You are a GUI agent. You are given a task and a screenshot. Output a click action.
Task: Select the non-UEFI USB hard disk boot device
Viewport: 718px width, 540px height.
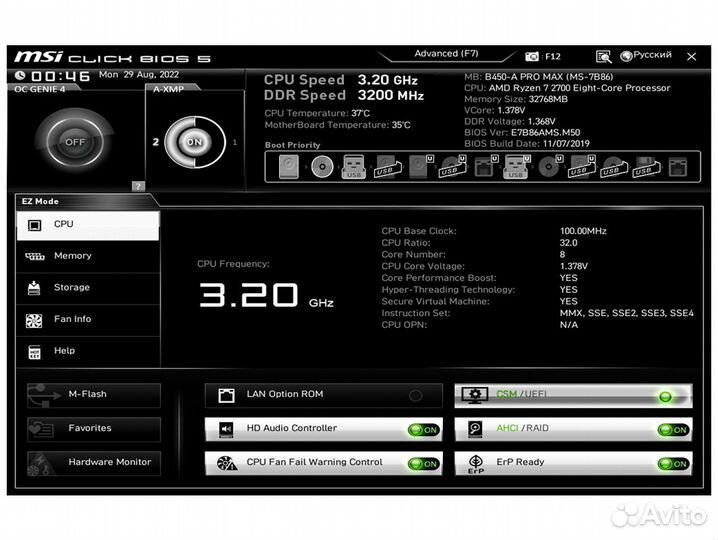pos(387,167)
